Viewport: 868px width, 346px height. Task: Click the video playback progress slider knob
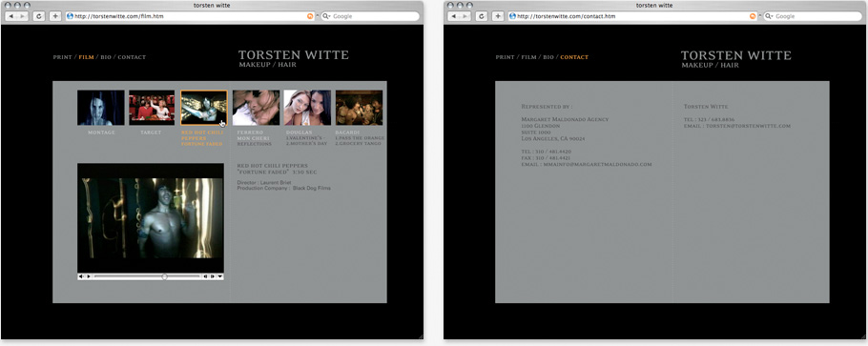click(164, 276)
